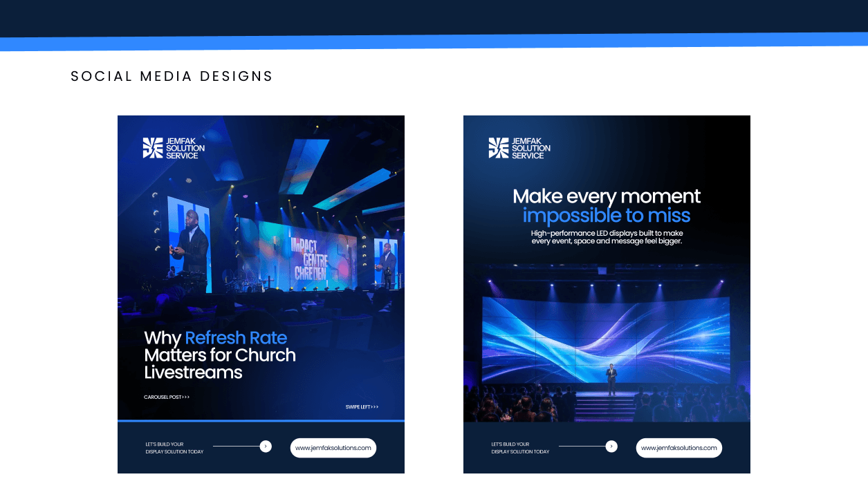Open www.jemfaksolutions.com button in the Make every moment post

click(679, 448)
